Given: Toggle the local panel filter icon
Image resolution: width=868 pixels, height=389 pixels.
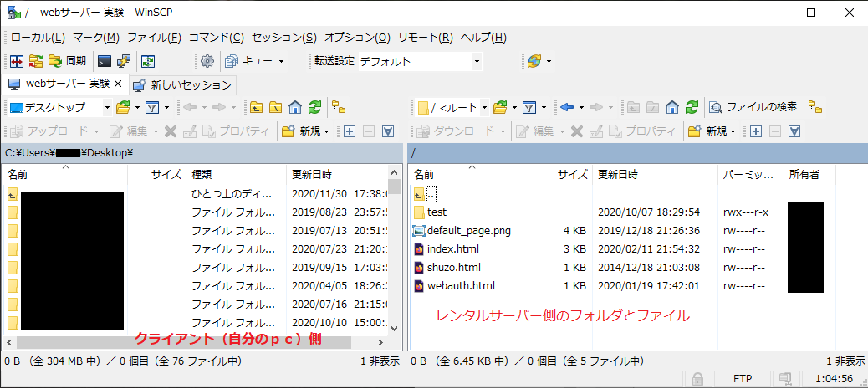Looking at the screenshot, I should (152, 107).
